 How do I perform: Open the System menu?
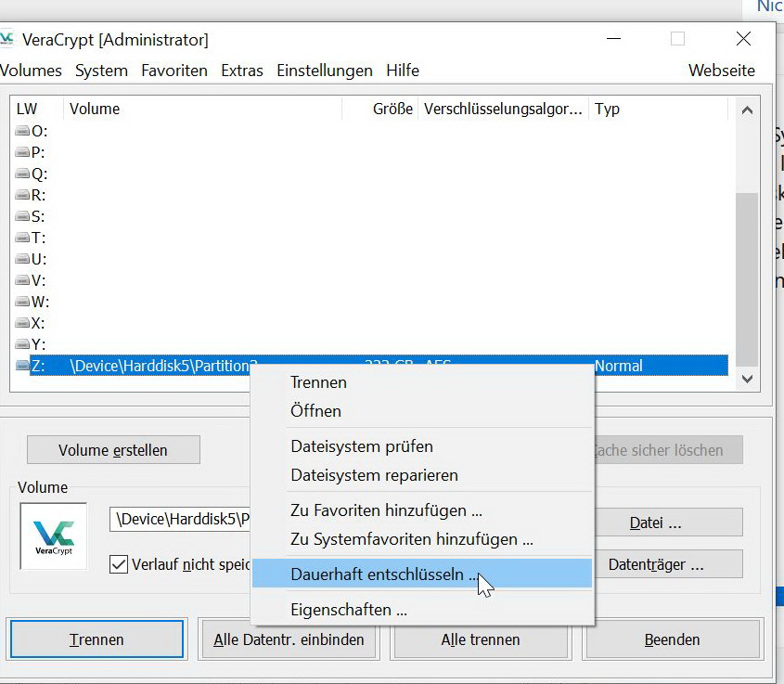(101, 71)
